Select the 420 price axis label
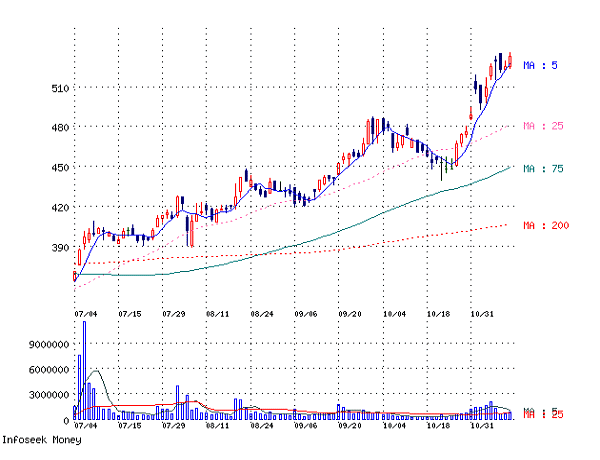This screenshot has width=600, height=460. pyautogui.click(x=60, y=208)
